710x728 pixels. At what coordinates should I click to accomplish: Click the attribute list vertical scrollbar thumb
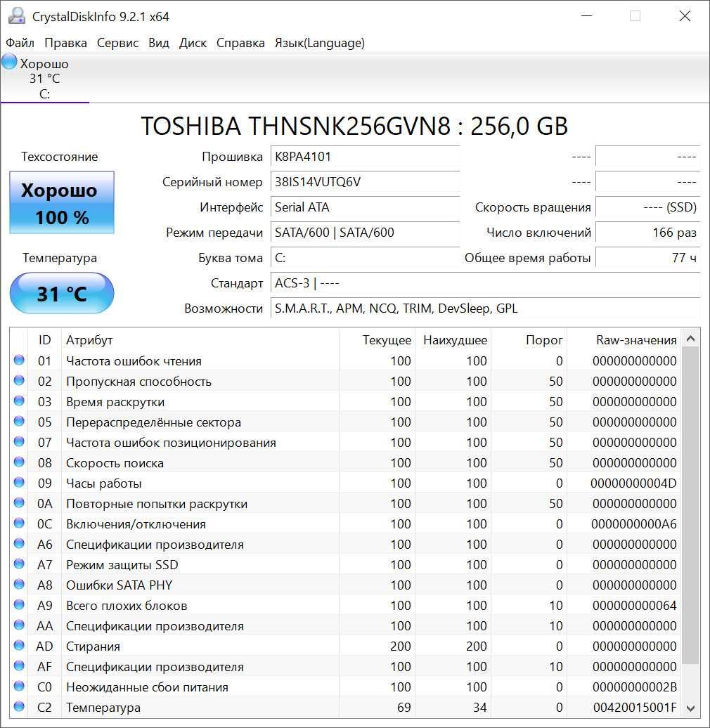tap(690, 505)
